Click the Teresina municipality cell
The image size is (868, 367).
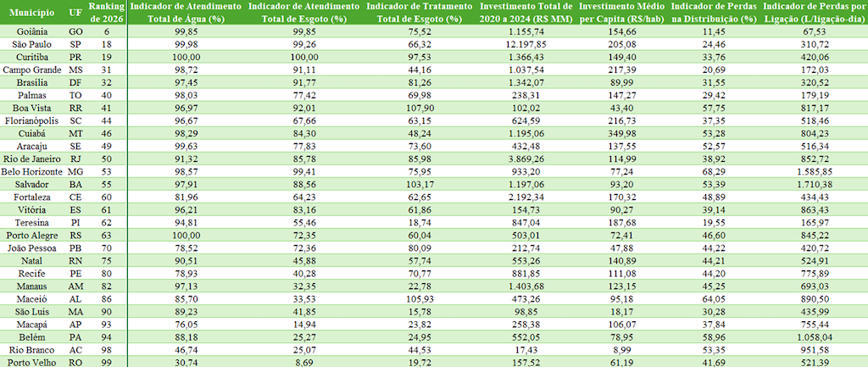[x=32, y=223]
